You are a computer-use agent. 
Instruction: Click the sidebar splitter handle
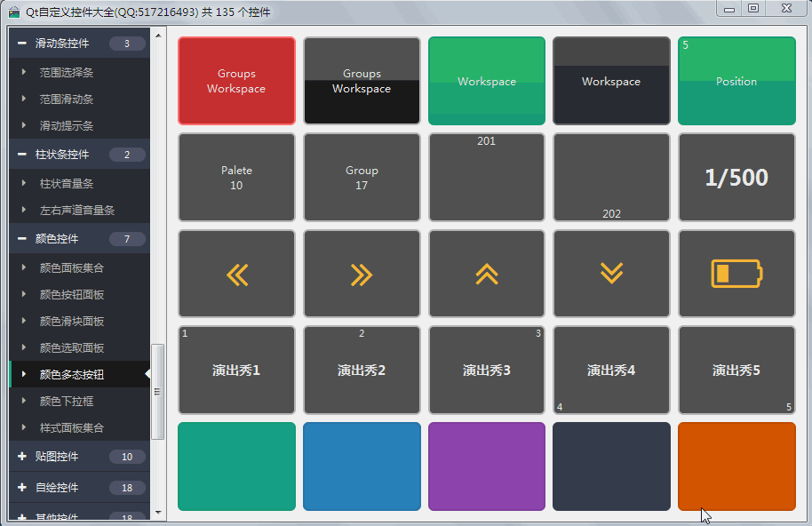coord(157,391)
